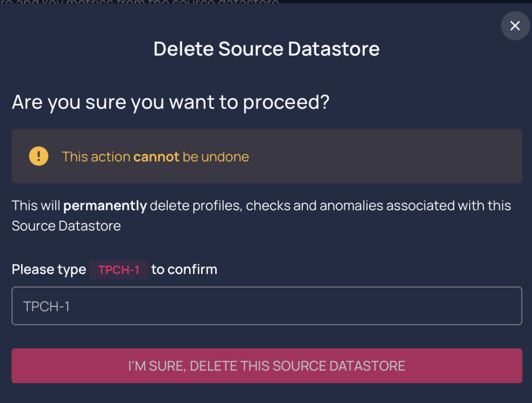Close the Delete Source Datastore dialog
Viewport: 532px width, 403px height.
[515, 26]
